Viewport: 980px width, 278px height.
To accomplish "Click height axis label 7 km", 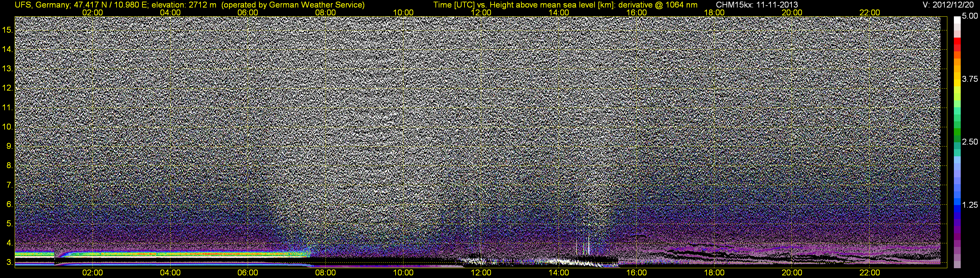I will tap(9, 185).
